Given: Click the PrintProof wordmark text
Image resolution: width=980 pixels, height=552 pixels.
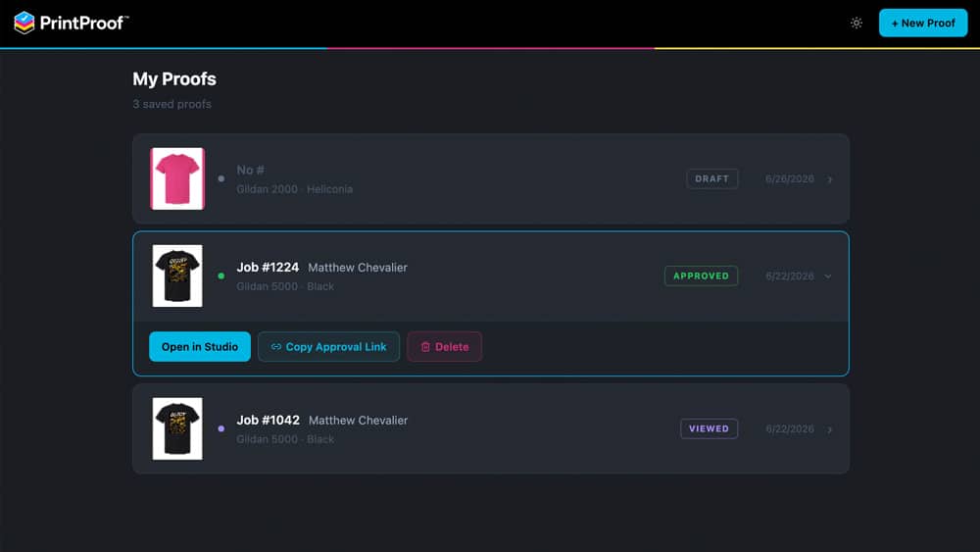Looking at the screenshot, I should [x=83, y=24].
